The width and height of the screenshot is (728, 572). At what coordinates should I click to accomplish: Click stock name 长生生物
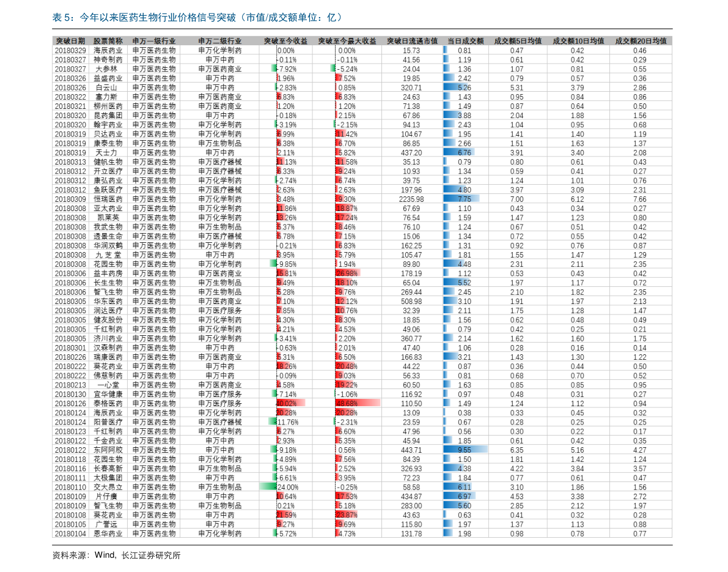point(108,283)
